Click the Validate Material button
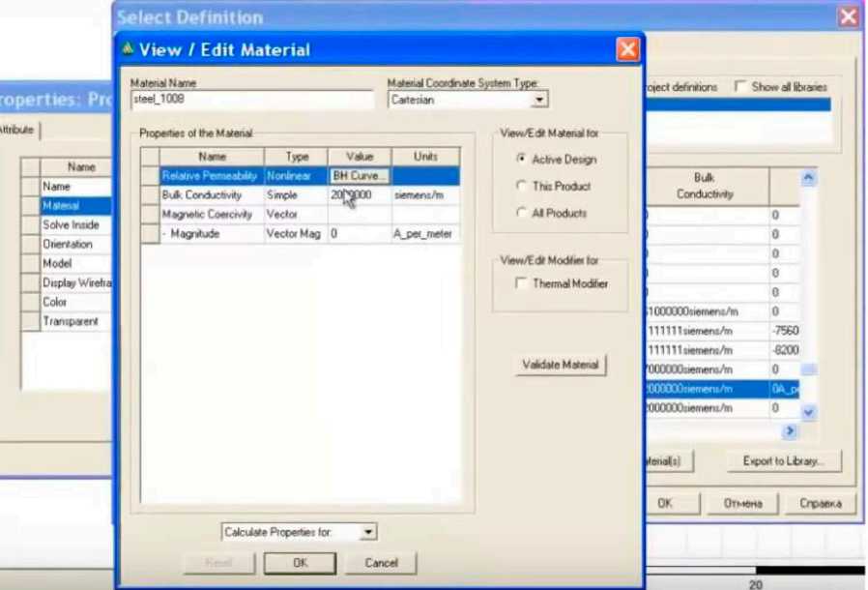 (561, 365)
